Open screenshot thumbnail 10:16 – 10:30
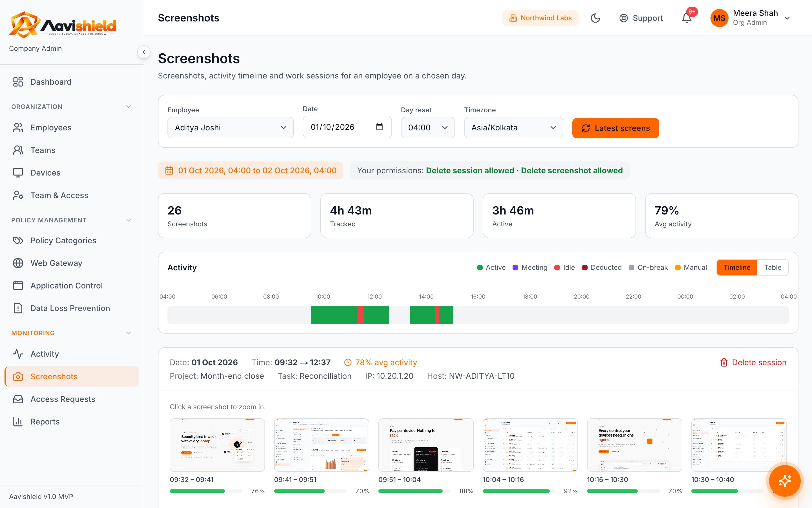Screen dimensions: 812x508 pos(634,445)
